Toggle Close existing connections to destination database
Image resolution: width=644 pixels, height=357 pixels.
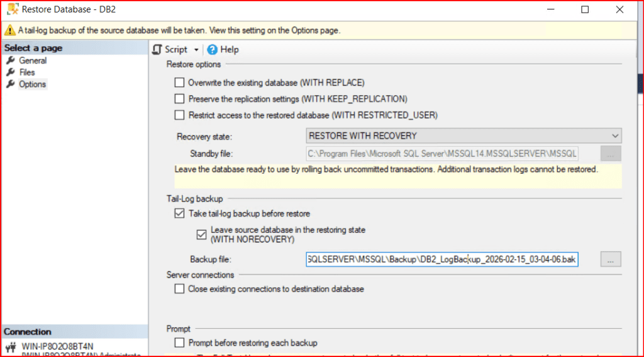[x=179, y=289]
